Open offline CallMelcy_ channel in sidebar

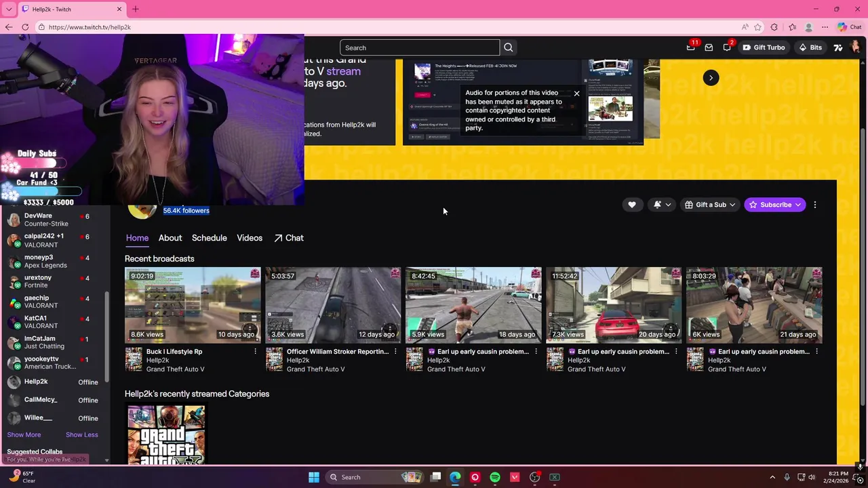click(x=54, y=400)
